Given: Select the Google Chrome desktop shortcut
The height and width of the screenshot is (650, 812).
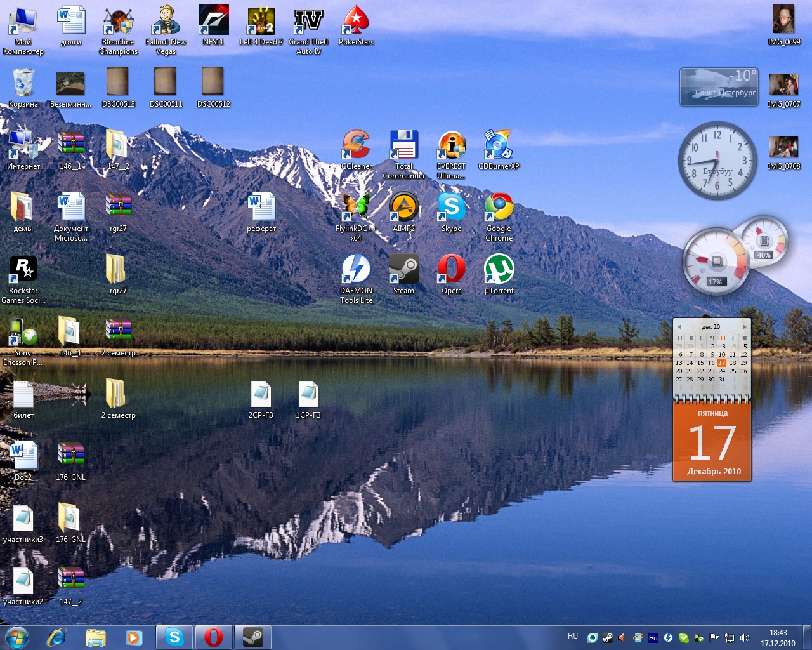Looking at the screenshot, I should click(499, 216).
